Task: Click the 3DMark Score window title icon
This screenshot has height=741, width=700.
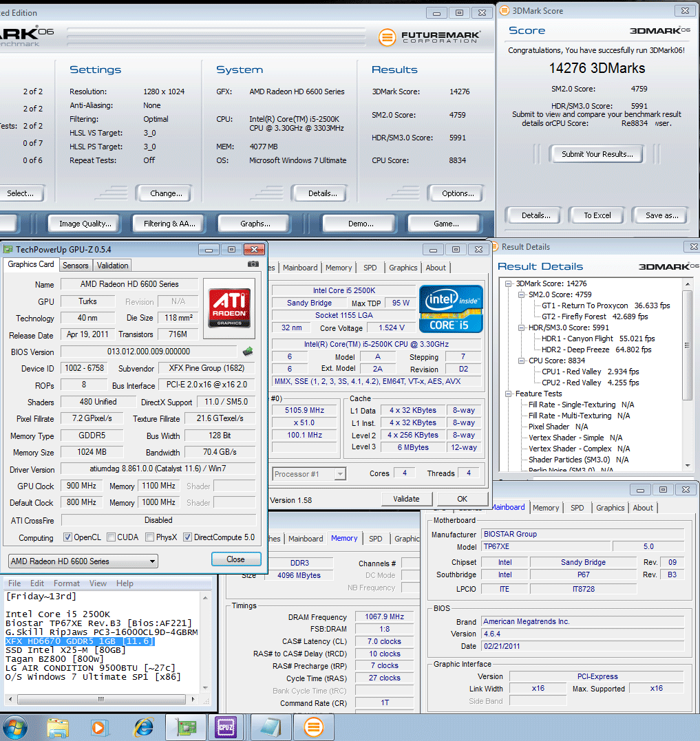Action: click(x=505, y=10)
